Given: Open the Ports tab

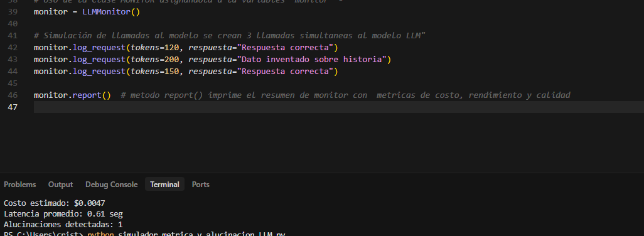Looking at the screenshot, I should coord(201,185).
